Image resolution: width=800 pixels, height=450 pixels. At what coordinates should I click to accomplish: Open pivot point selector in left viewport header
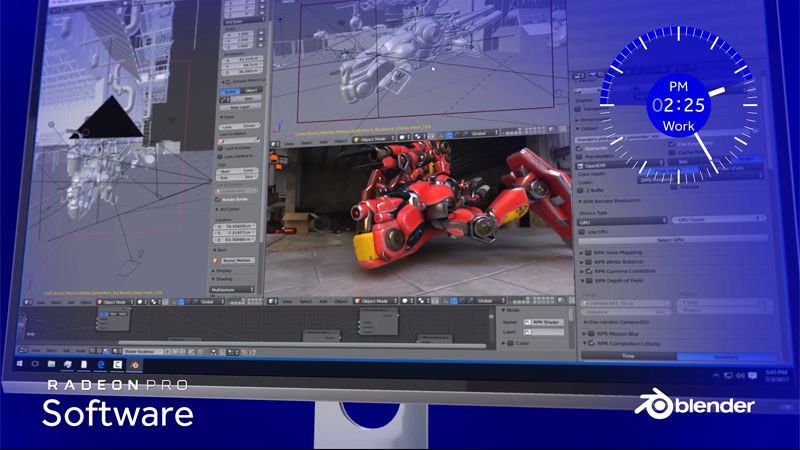tap(156, 302)
